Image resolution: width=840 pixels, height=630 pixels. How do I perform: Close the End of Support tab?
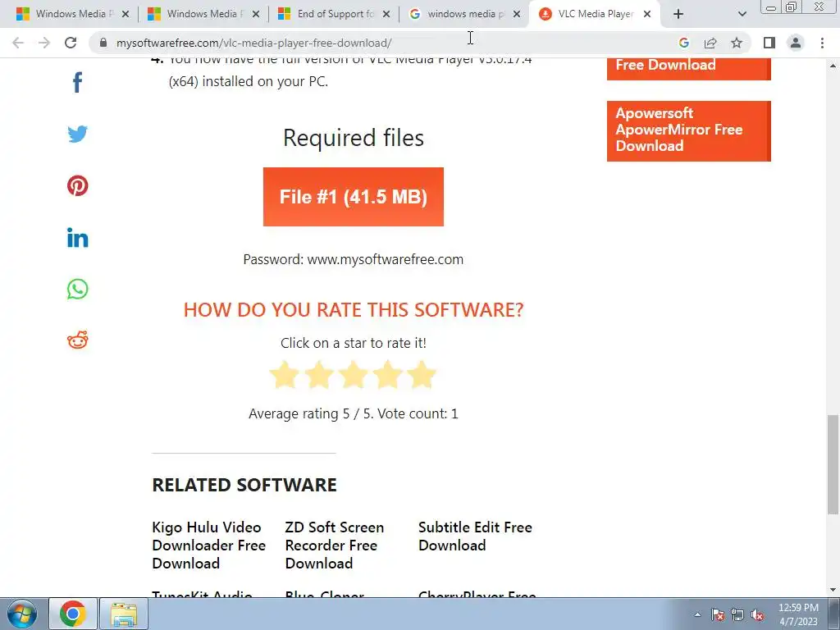(386, 15)
